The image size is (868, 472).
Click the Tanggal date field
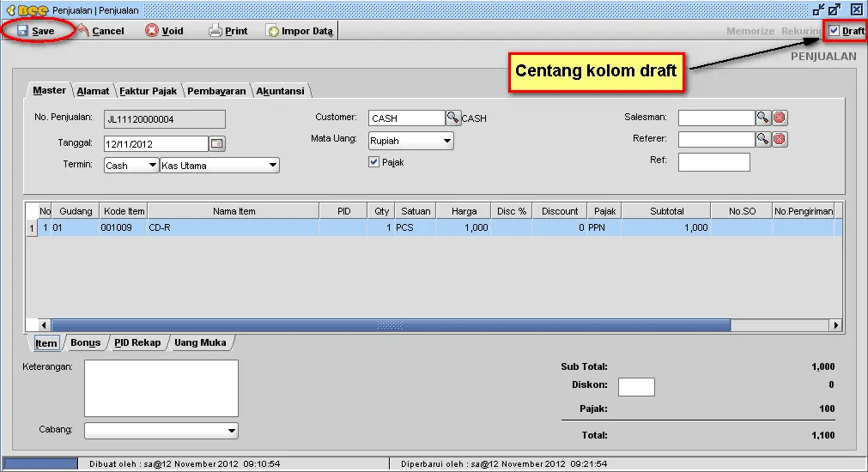pos(156,144)
